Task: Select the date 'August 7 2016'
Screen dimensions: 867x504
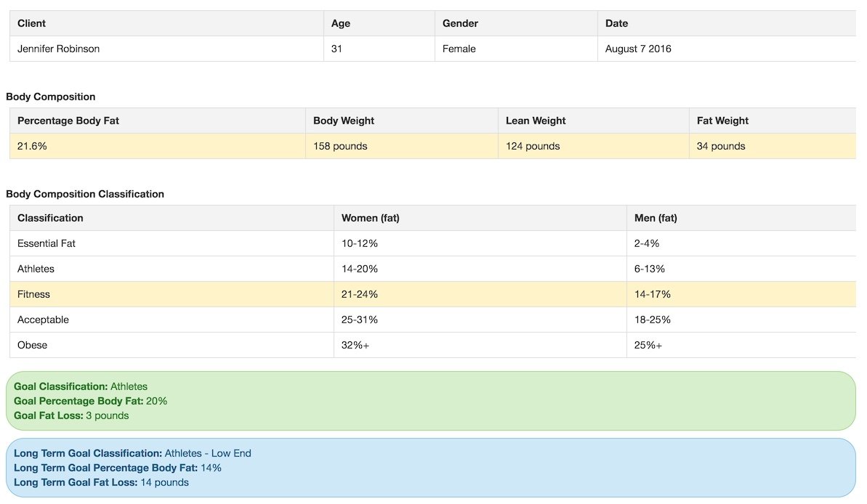Action: pyautogui.click(x=638, y=49)
